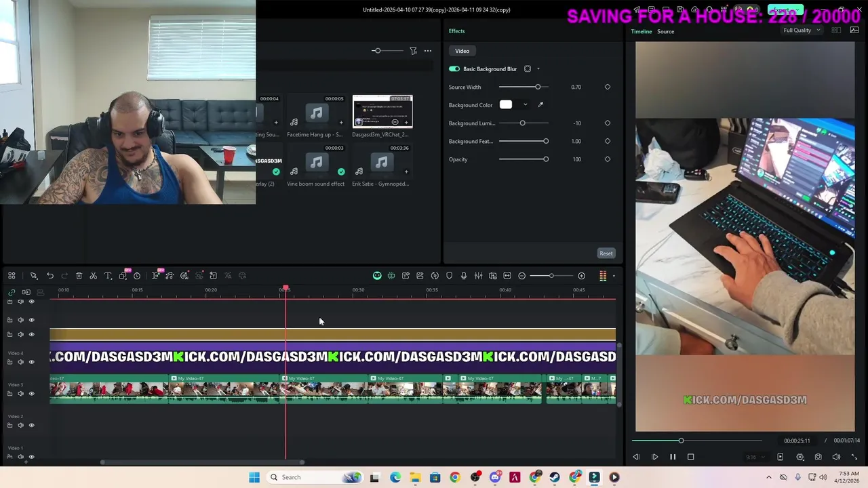The image size is (868, 488).
Task: Add Vine boom sound effect with plus
Action: click(x=341, y=171)
